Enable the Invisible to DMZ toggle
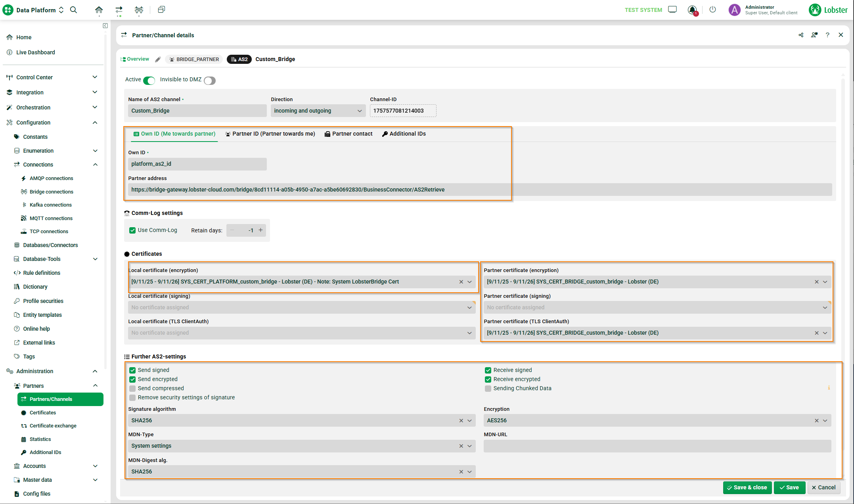Image resolution: width=854 pixels, height=504 pixels. click(x=210, y=80)
